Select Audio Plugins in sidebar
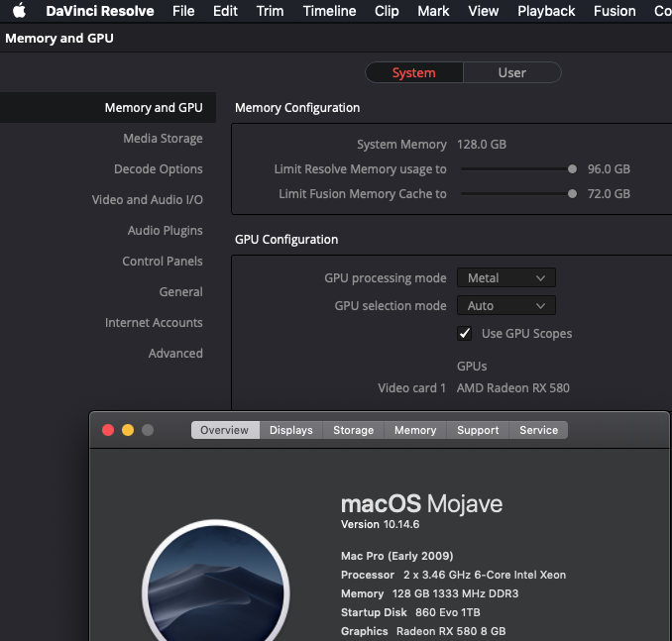This screenshot has width=672, height=641. click(x=165, y=231)
